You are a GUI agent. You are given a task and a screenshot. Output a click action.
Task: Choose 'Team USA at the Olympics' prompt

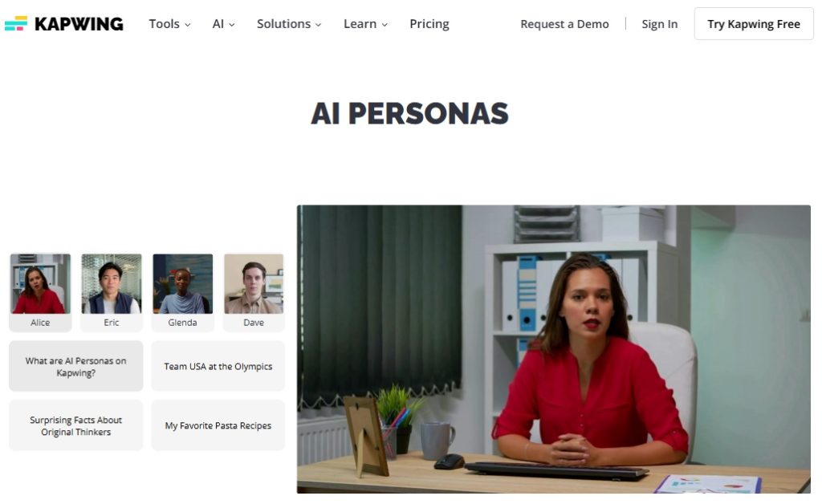(x=218, y=366)
